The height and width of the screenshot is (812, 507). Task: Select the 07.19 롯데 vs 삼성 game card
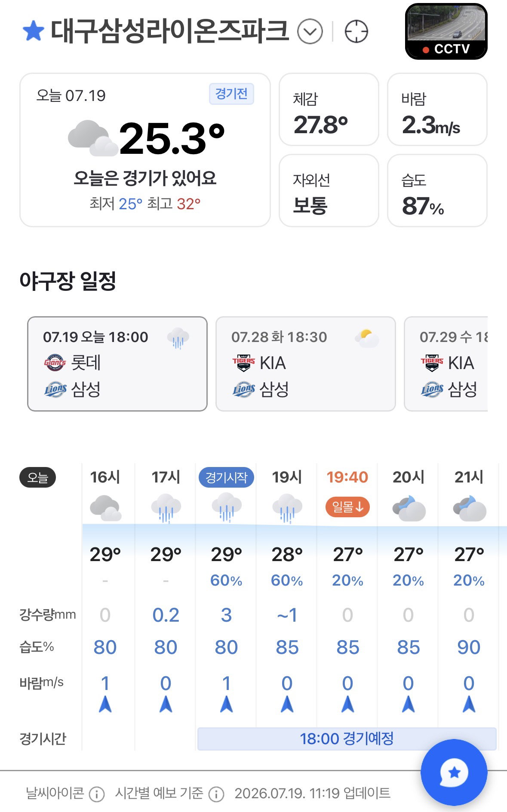[117, 364]
